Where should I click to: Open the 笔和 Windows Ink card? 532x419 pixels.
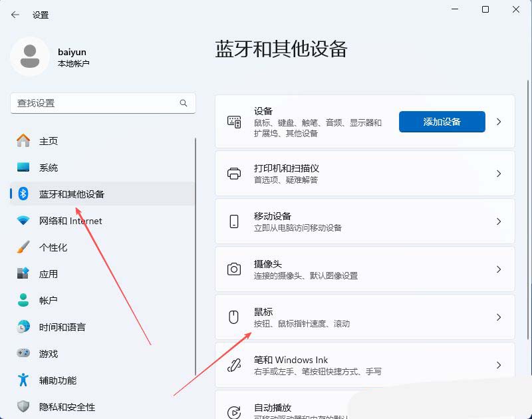364,365
